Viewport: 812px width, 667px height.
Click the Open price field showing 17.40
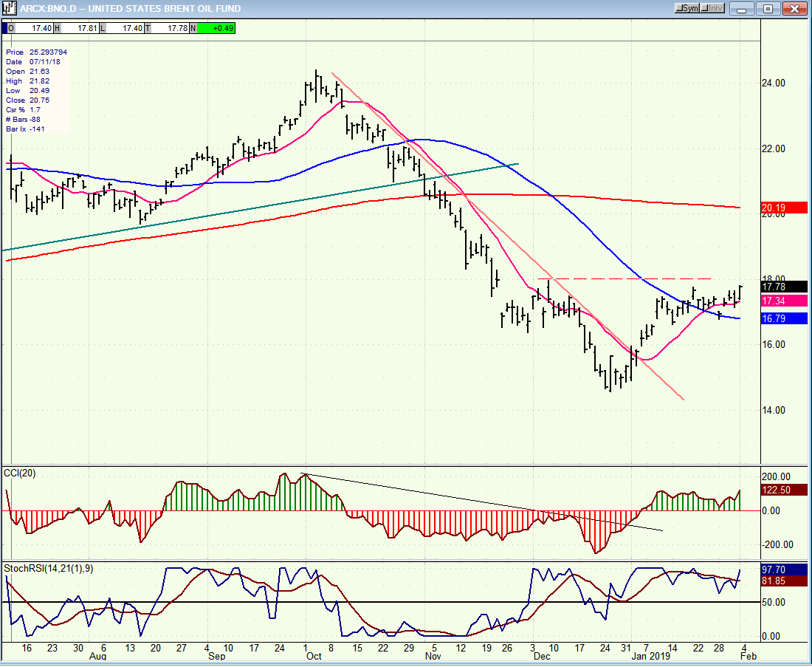point(34,28)
